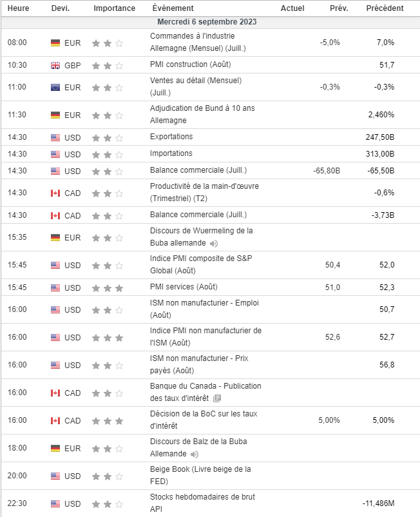Click the importance stars for Stocks hebdomadaires de brut API
The height and width of the screenshot is (517, 420).
108,503
